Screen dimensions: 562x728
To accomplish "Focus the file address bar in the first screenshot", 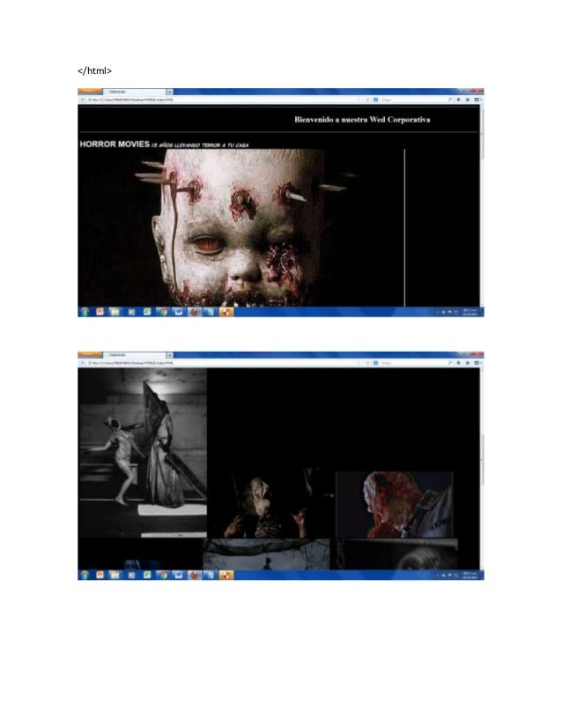I will pyautogui.click(x=220, y=100).
